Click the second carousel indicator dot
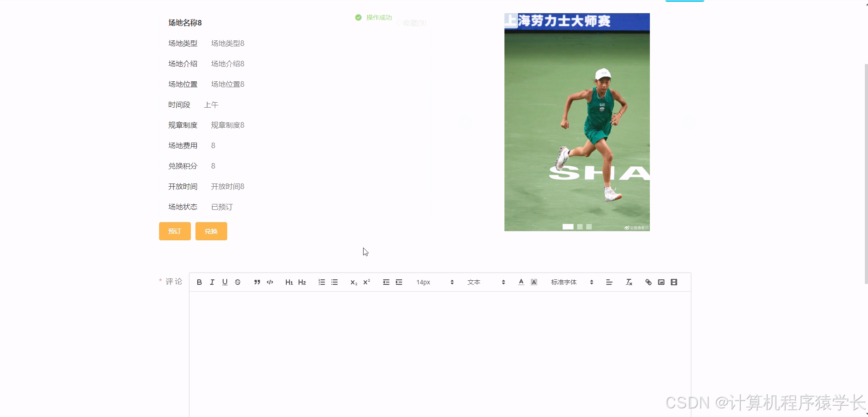The width and height of the screenshot is (868, 417). 579,226
